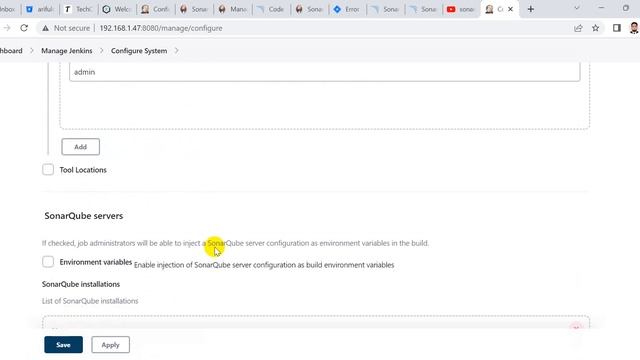Focus the address bar URL

point(161,28)
